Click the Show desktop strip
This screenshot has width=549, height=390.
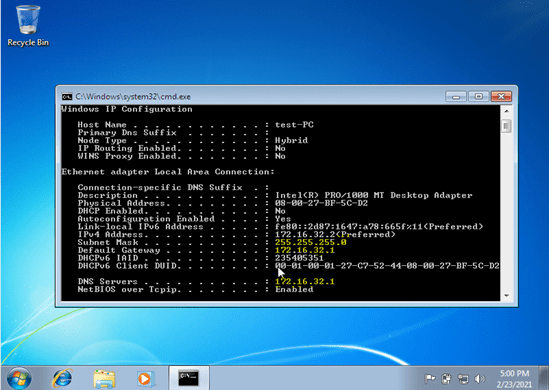[544, 378]
